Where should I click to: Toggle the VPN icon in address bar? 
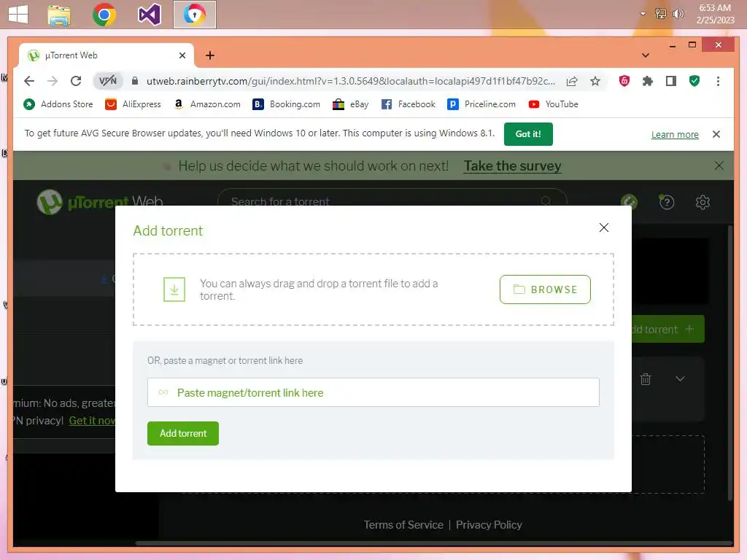click(x=108, y=81)
